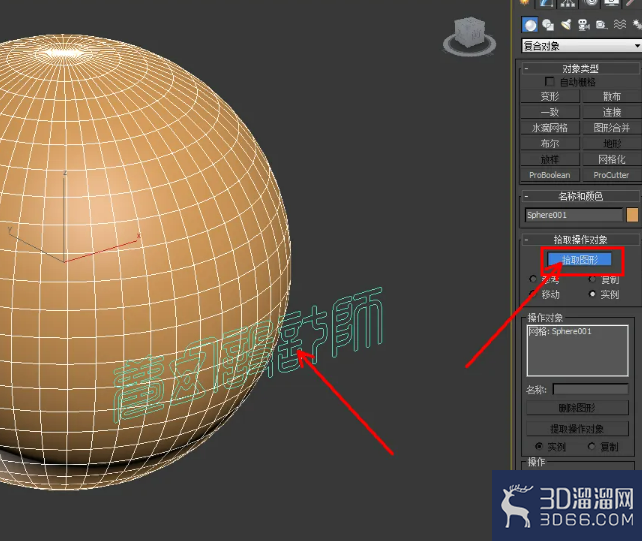
Task: Select the Helpers category icon
Action: (601, 25)
